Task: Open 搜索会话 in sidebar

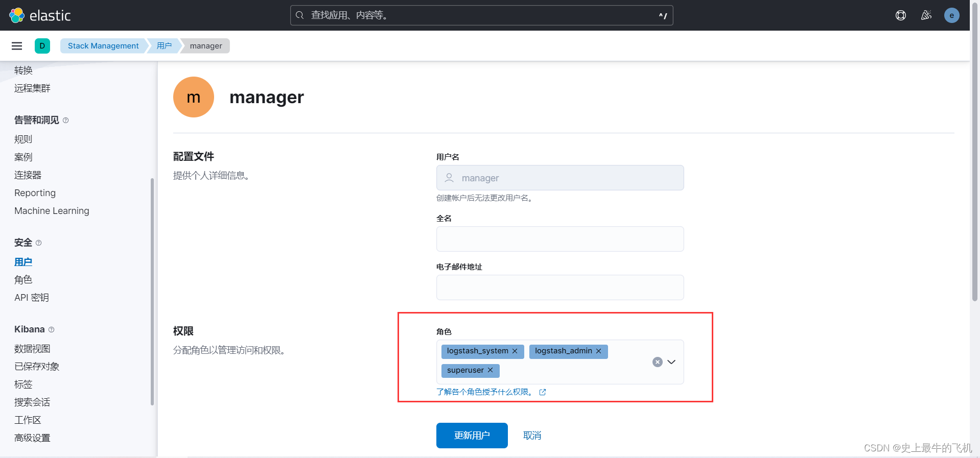Action: [32, 402]
